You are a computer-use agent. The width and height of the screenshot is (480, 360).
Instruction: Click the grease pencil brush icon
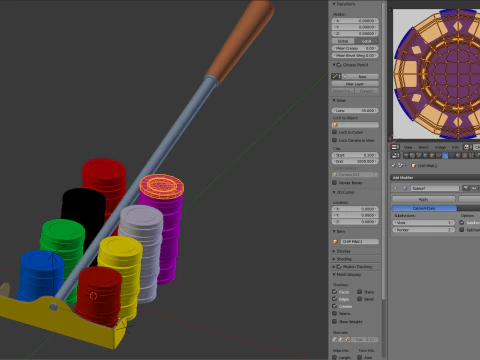coord(335,76)
